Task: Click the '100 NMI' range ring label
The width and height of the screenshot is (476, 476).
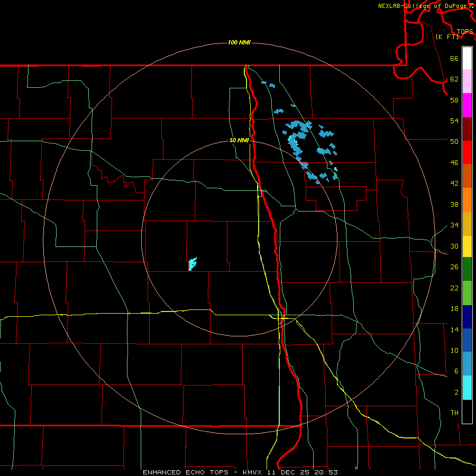Action: click(239, 42)
